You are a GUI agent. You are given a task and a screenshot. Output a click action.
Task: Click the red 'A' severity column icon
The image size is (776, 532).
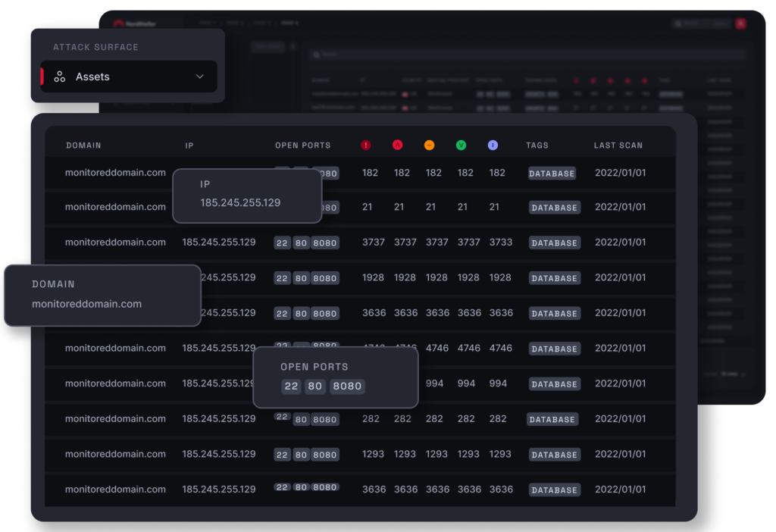point(397,145)
